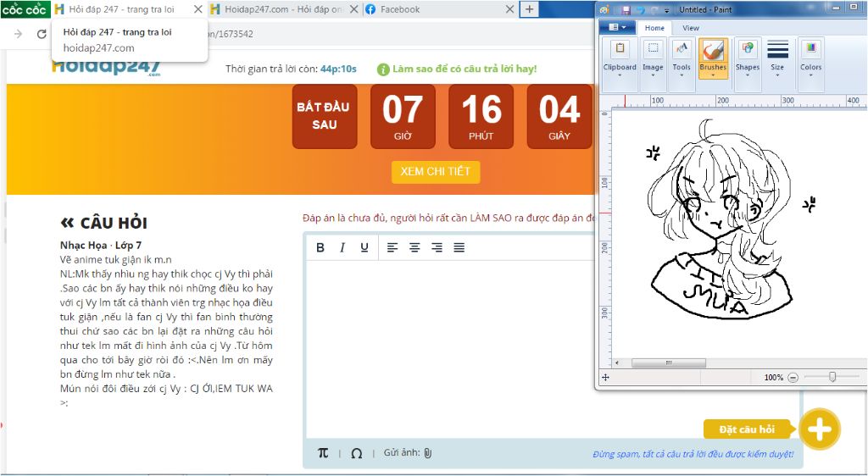Click the 16 PHÚT countdown tile

pos(481,117)
